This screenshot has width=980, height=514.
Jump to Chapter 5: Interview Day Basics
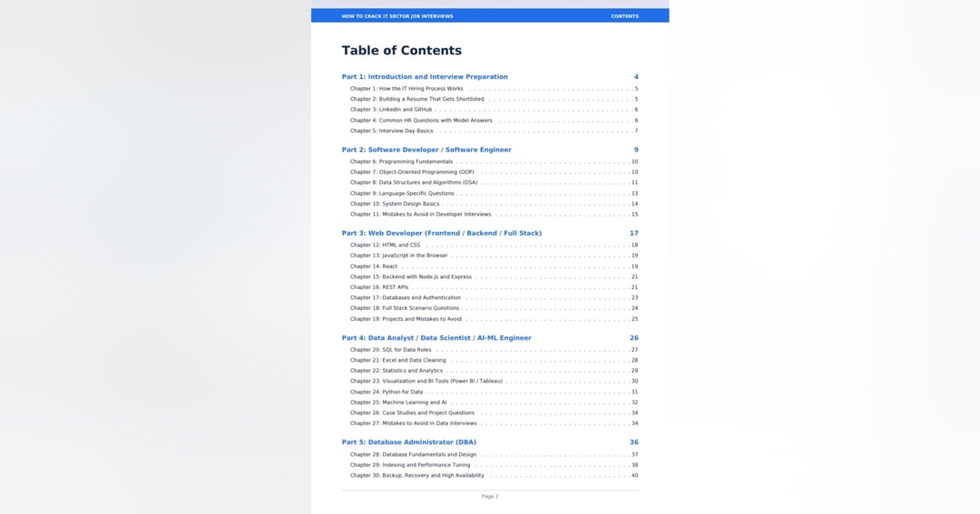(x=391, y=131)
